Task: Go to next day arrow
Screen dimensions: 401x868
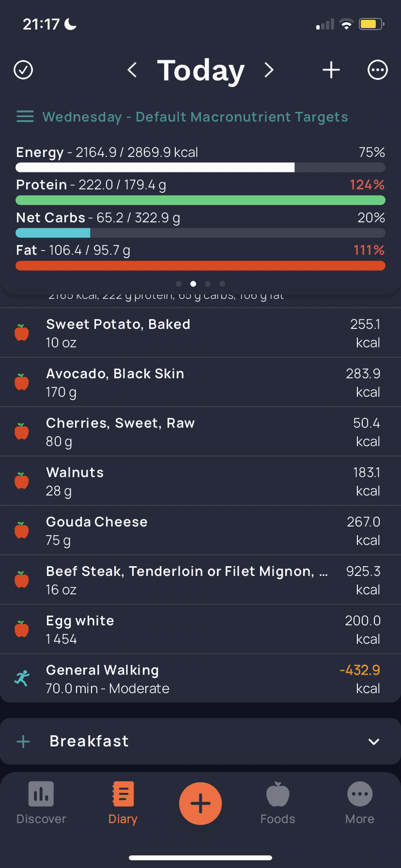Action: [269, 70]
